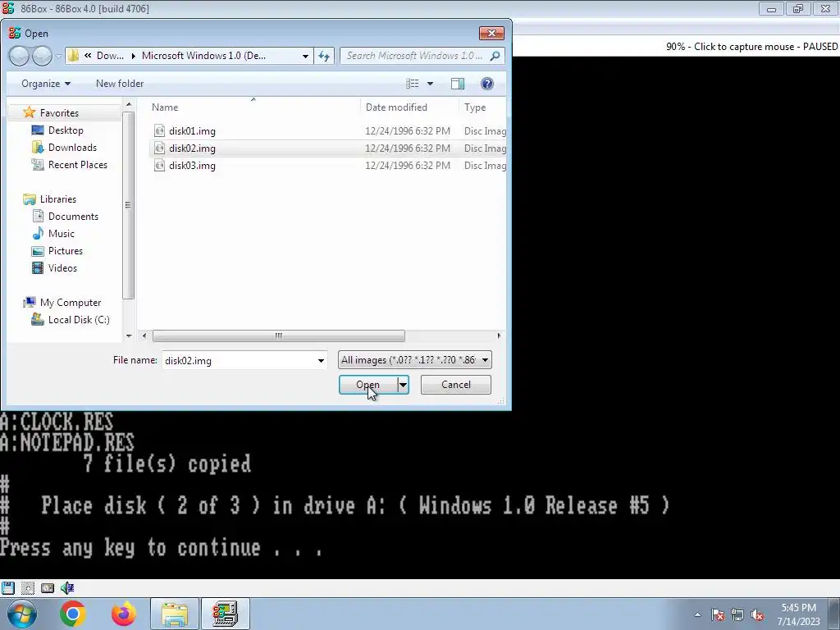The width and height of the screenshot is (840, 630).
Task: Open the view options dropdown arrow
Action: tap(430, 84)
